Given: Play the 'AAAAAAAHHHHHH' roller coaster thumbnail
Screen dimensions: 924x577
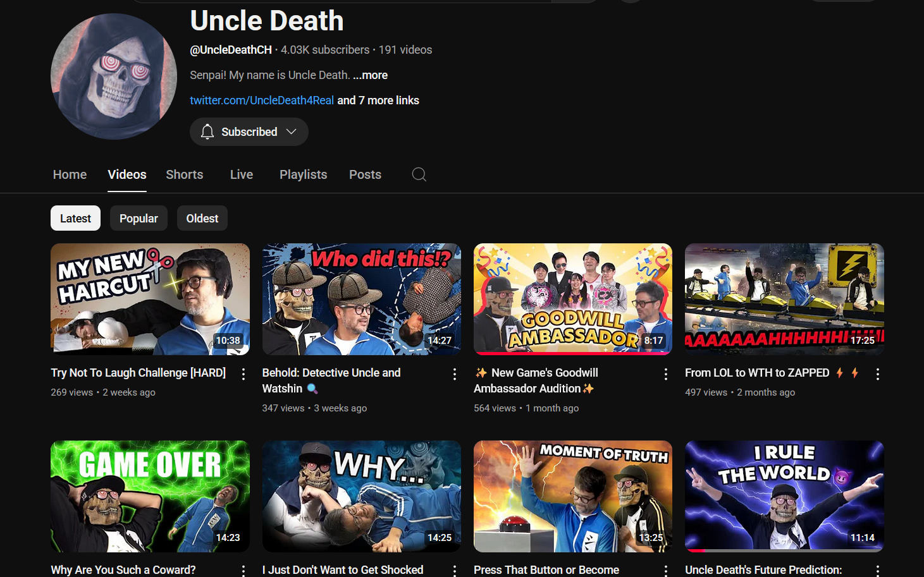Looking at the screenshot, I should point(784,299).
